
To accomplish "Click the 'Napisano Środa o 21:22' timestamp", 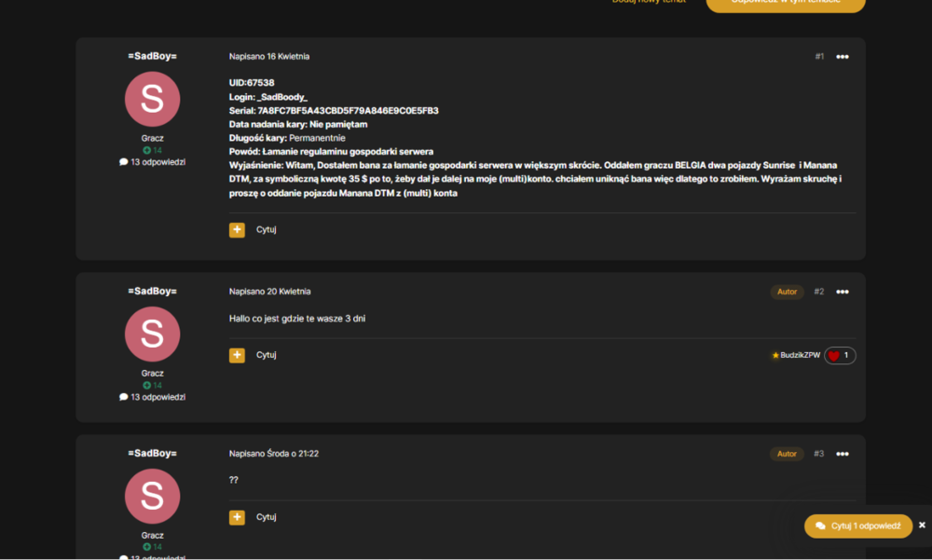I will click(x=274, y=454).
